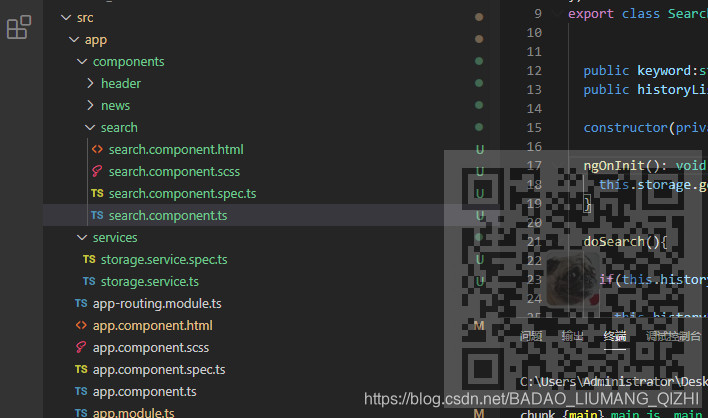
Task: Open storage.service.ts file
Action: tap(149, 282)
